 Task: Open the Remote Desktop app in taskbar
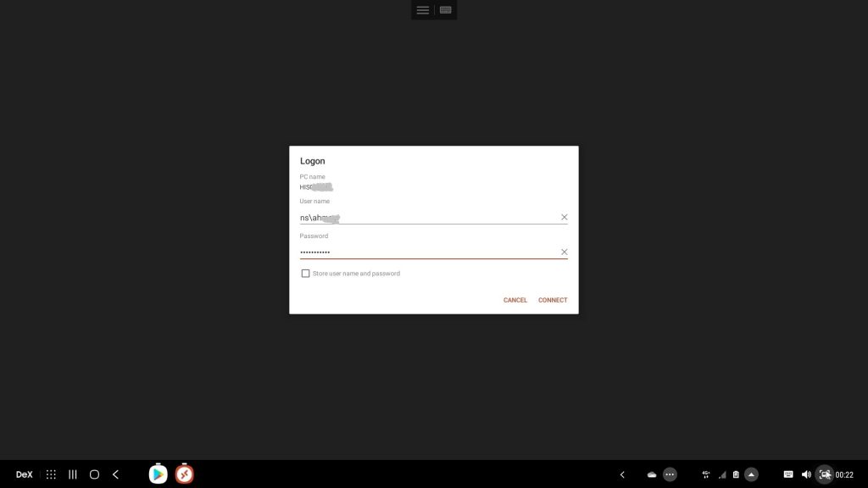185,474
